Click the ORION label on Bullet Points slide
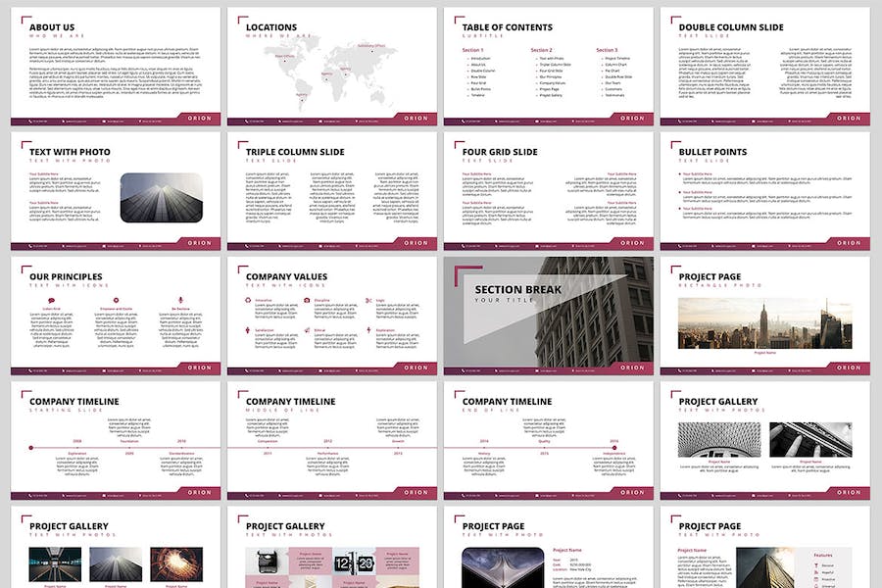This screenshot has height=588, width=882. pyautogui.click(x=849, y=243)
